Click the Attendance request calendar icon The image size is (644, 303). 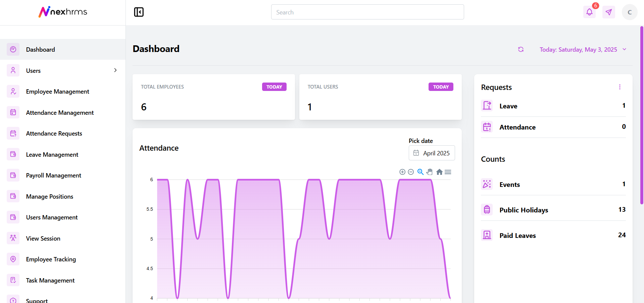[487, 127]
